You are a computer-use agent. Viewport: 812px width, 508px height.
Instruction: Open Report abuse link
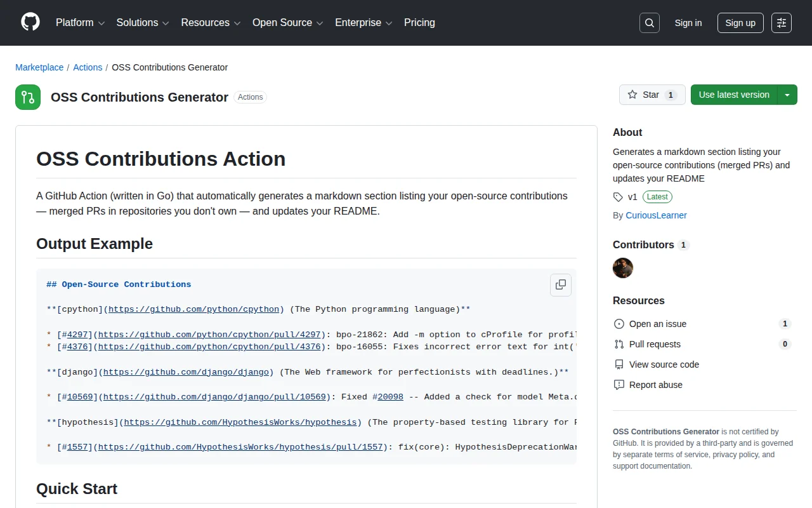(656, 385)
